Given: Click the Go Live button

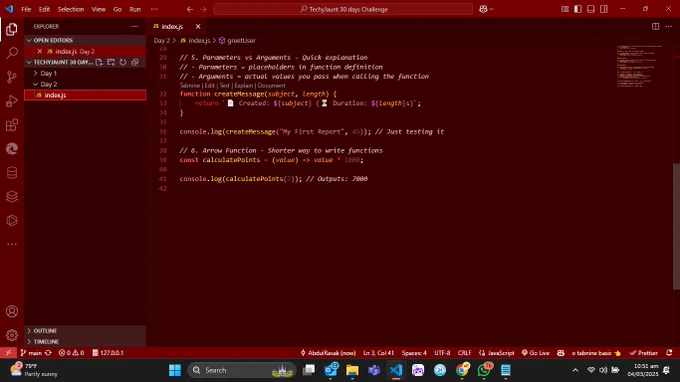Looking at the screenshot, I should (x=535, y=353).
